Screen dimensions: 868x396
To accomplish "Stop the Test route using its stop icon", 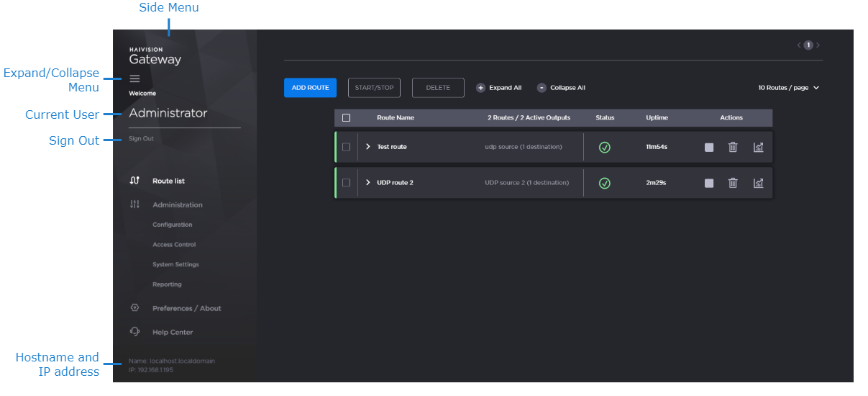I will [x=709, y=147].
